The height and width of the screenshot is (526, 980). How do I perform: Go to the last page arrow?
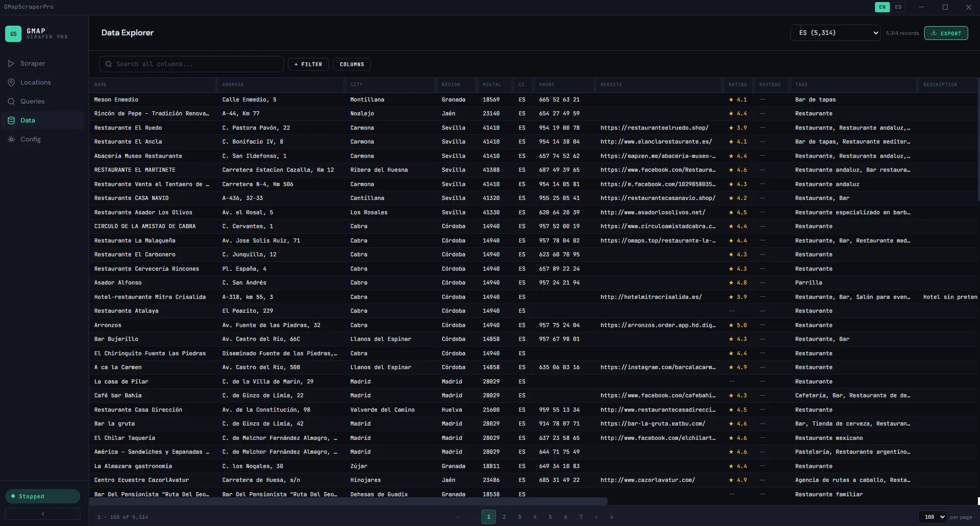(x=612, y=517)
